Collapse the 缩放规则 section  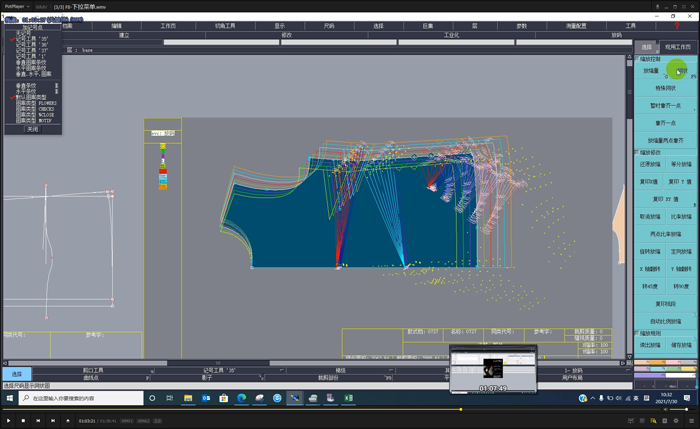coord(637,333)
